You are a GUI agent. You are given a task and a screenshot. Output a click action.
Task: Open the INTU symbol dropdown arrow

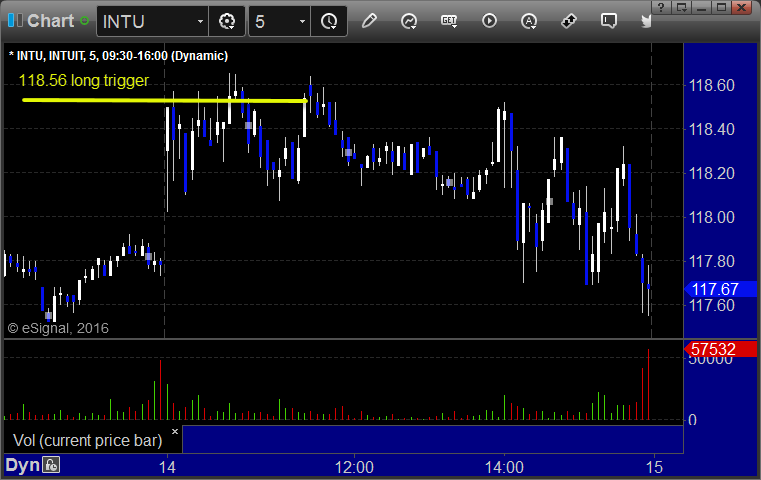tap(200, 21)
